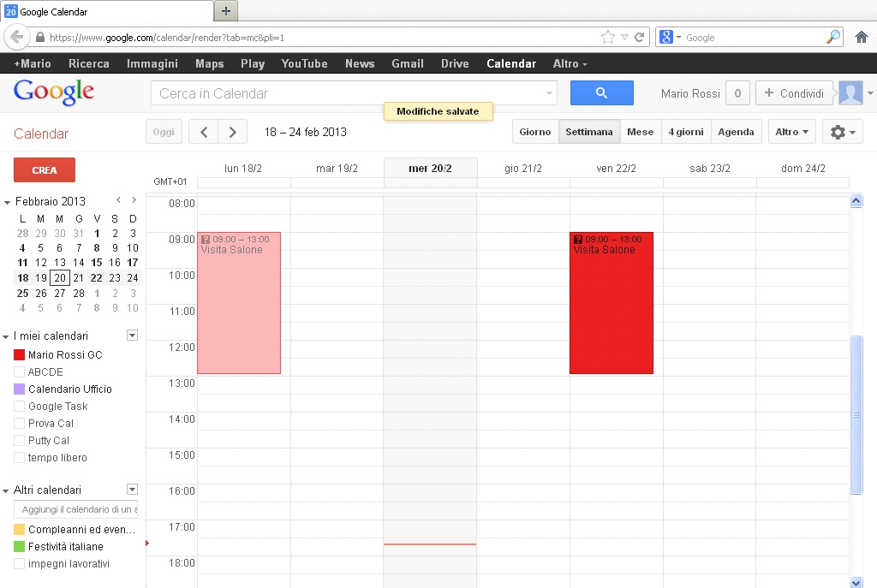Open the Visita Salone event on Friday
This screenshot has width=877, height=588.
[x=612, y=303]
